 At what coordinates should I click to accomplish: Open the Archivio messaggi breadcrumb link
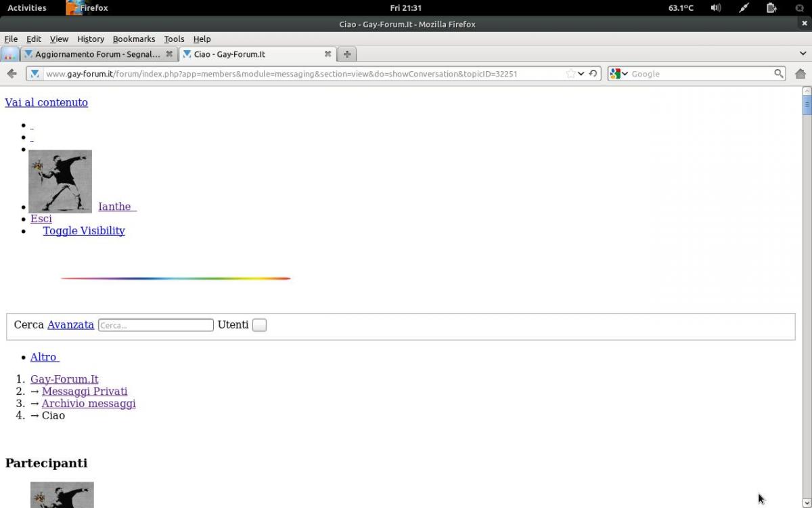(89, 404)
